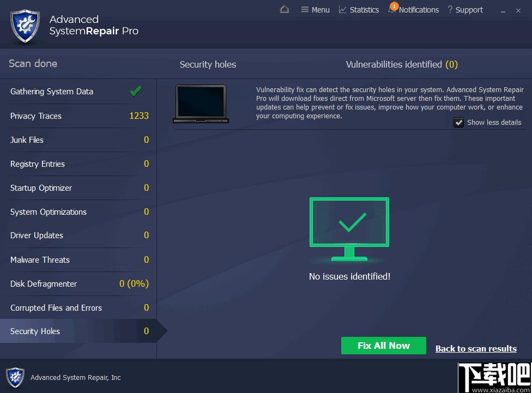Viewport: 532px width, 393px height.
Task: Click the green check next to Gathering System Data
Action: (136, 91)
